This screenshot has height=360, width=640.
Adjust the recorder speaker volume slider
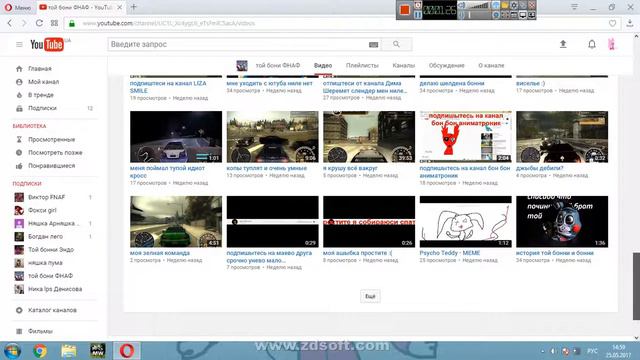[x=478, y=5]
